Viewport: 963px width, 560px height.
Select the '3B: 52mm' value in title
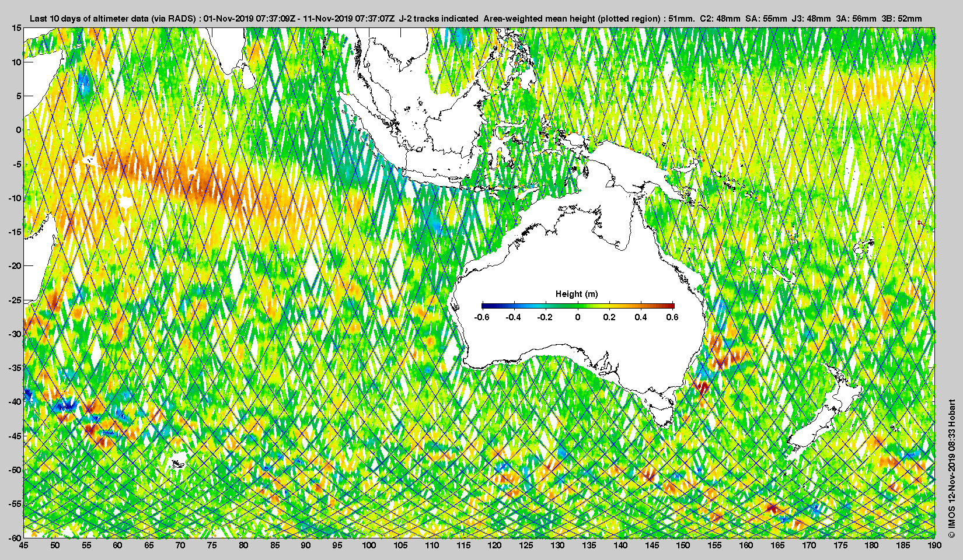click(902, 19)
